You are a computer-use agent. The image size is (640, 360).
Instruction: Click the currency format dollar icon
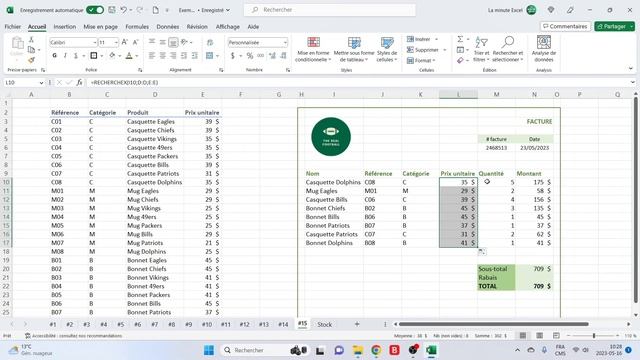(x=233, y=56)
